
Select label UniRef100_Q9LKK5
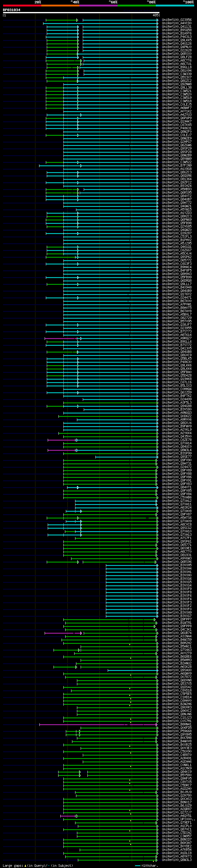click(x=176, y=40)
